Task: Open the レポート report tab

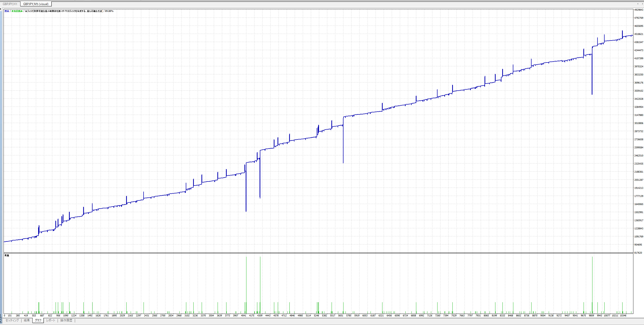Action: click(x=51, y=320)
